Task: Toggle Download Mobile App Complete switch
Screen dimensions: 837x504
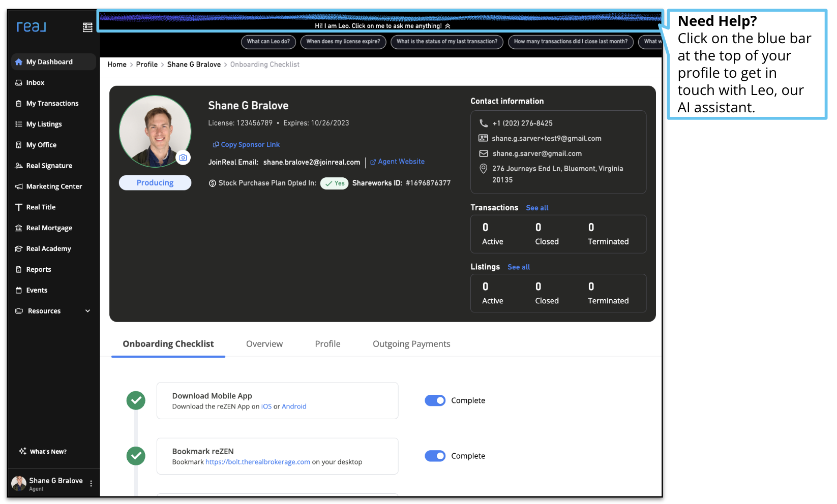Action: point(435,401)
